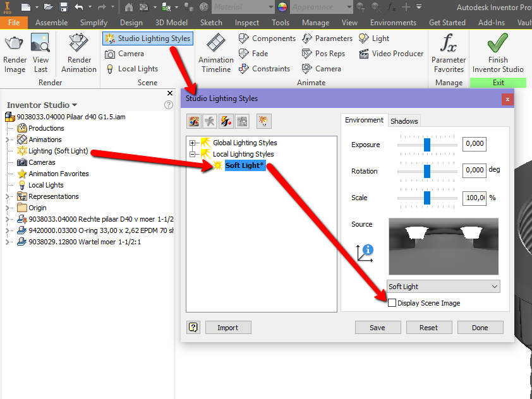Click the Render Image icon
The image size is (532, 399).
pos(15,54)
